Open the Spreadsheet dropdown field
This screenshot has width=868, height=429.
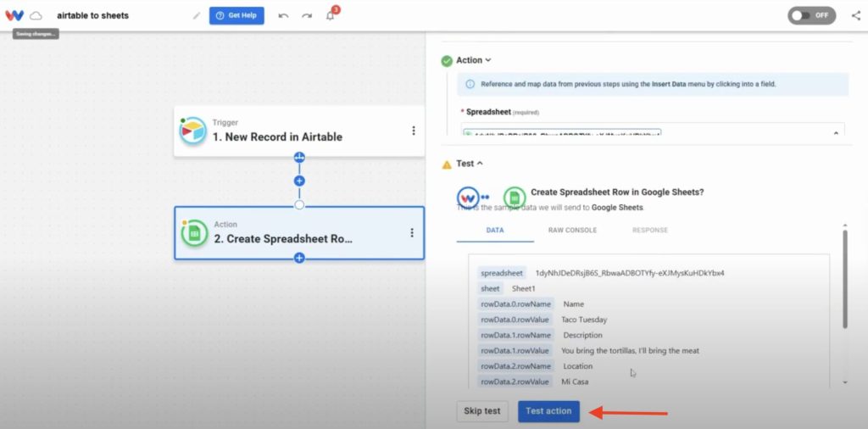(x=653, y=129)
